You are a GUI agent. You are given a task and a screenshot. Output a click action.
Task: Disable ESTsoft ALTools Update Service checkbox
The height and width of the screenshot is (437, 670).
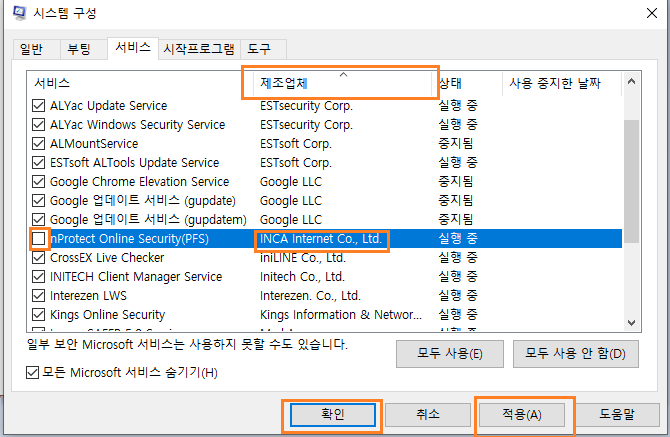(38, 163)
